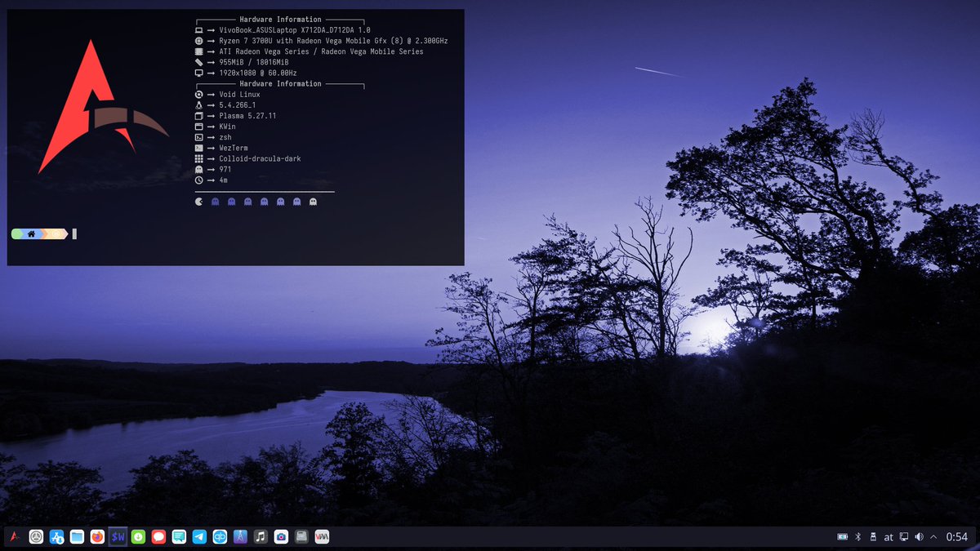Switch to the WezTerm $W taskbar entry
980x551 pixels.
click(118, 536)
